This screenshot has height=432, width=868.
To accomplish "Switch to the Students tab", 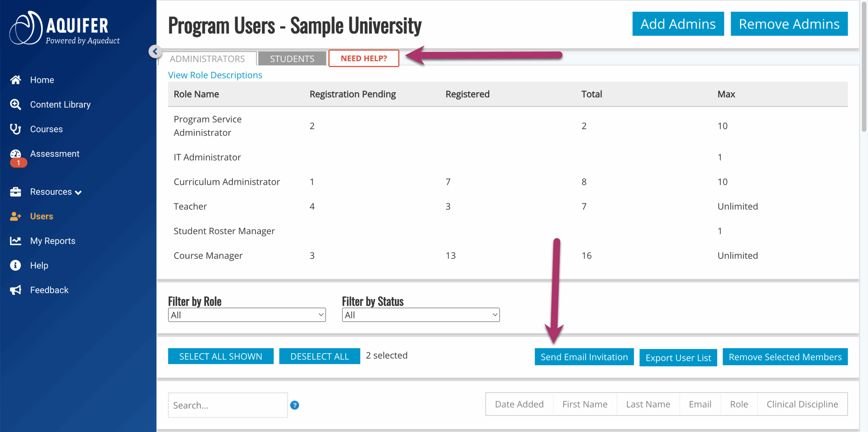I will click(292, 59).
